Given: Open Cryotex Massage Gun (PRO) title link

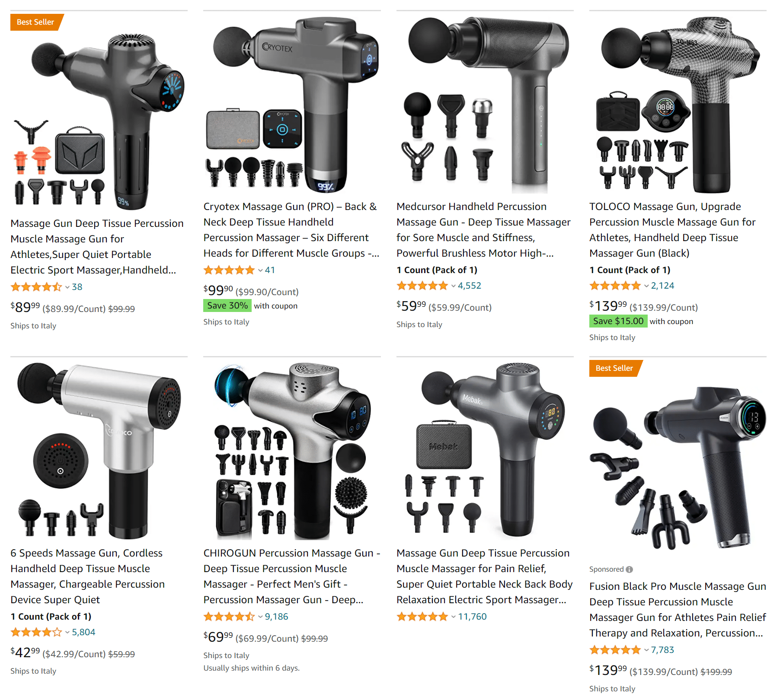Looking at the screenshot, I should click(291, 230).
